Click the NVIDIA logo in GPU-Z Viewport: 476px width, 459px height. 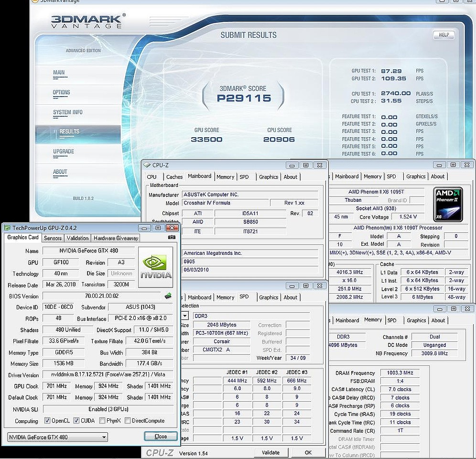[155, 267]
